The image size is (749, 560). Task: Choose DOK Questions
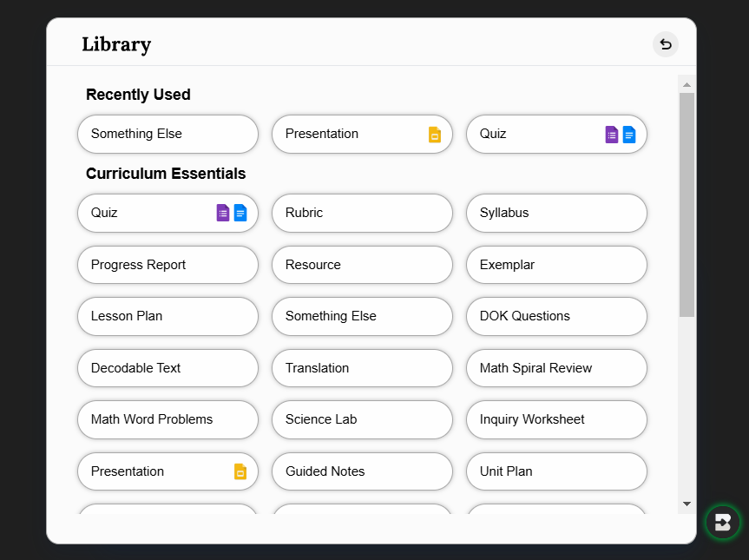click(x=556, y=316)
